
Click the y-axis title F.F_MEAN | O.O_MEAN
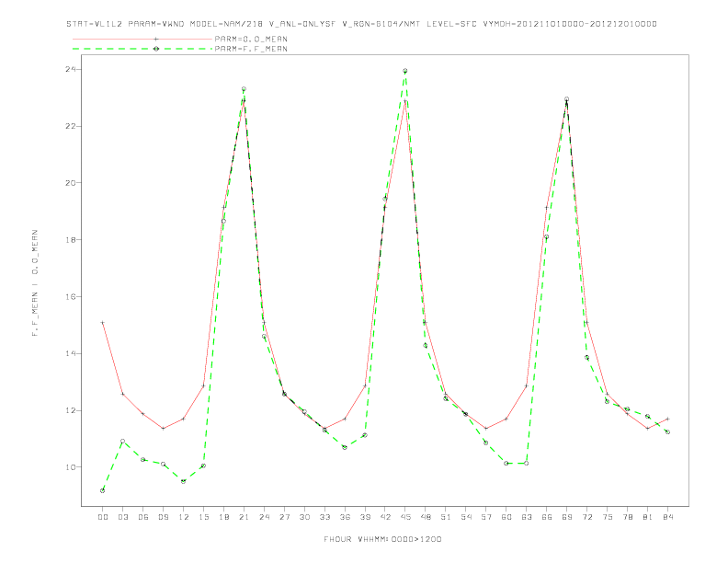[35, 283]
